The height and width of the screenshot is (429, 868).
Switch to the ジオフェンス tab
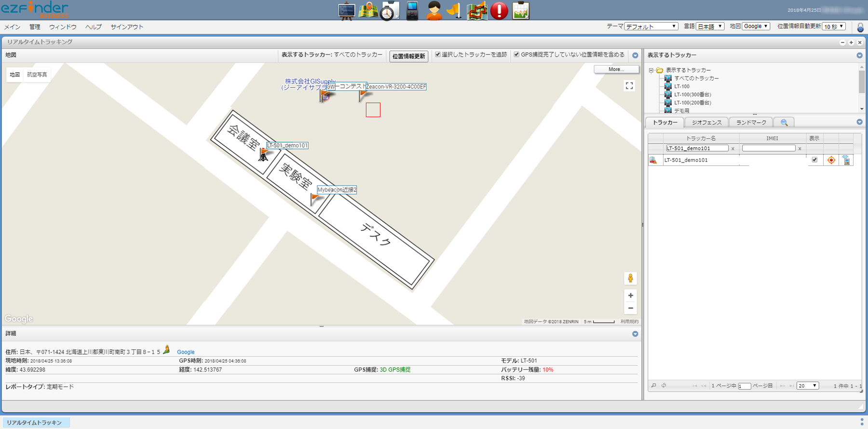pos(706,122)
